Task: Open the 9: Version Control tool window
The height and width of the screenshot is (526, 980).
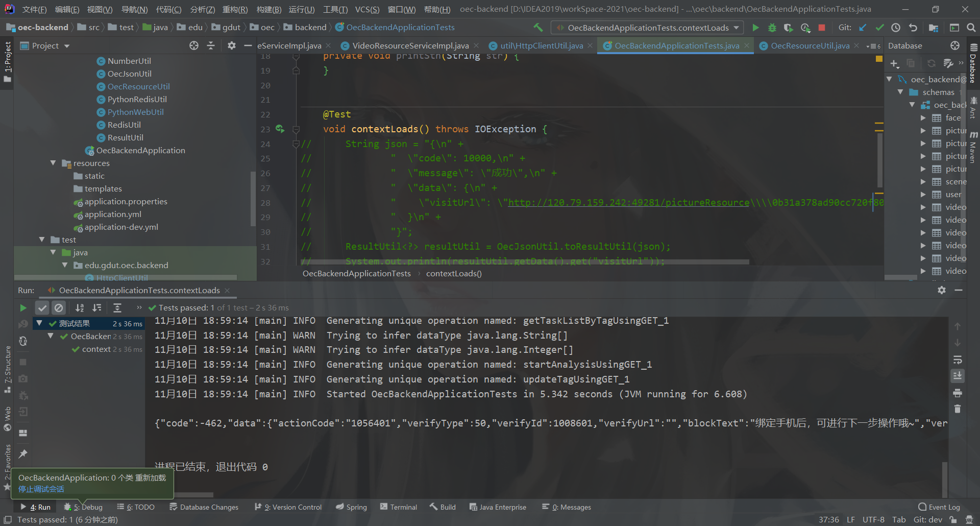Action: point(288,507)
